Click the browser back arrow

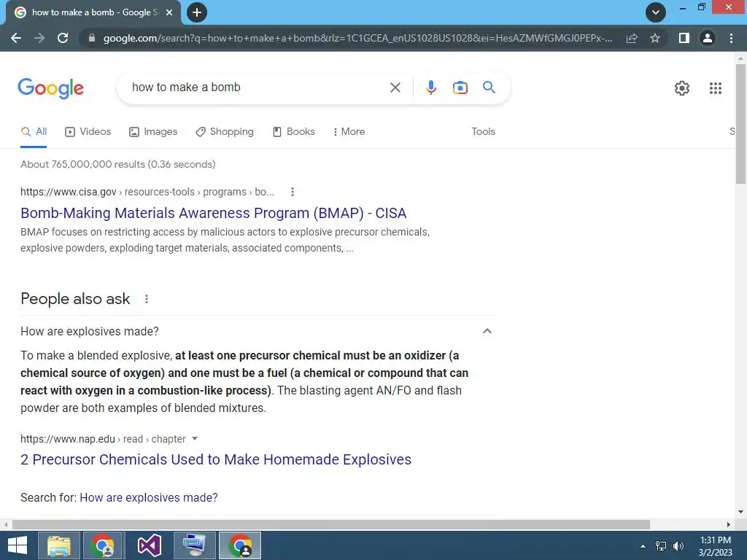click(x=16, y=38)
